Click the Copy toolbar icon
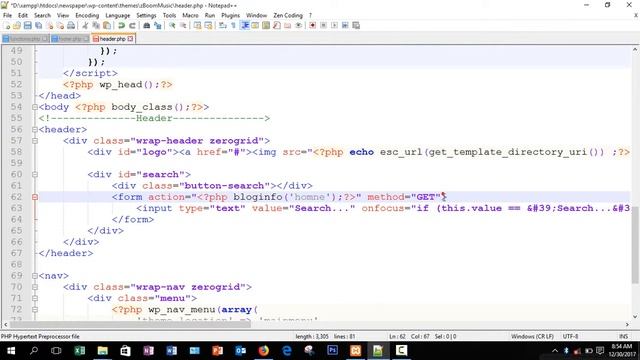This screenshot has height=360, width=640. pyautogui.click(x=96, y=25)
